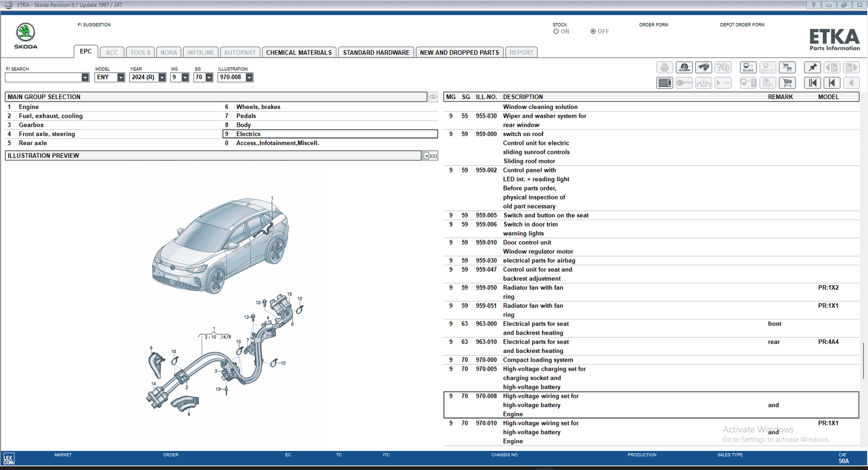Open the Standard Hardware tab

(376, 53)
